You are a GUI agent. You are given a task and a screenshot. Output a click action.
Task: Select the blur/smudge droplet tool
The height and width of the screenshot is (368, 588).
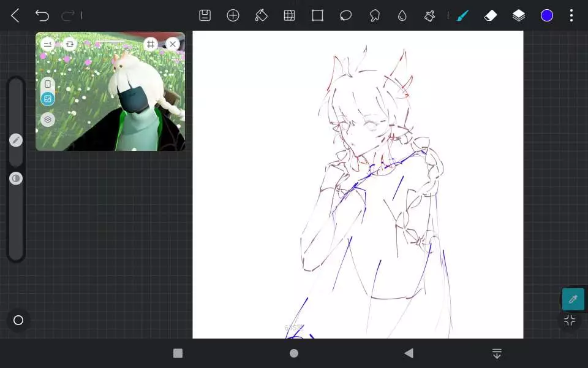pos(402,15)
